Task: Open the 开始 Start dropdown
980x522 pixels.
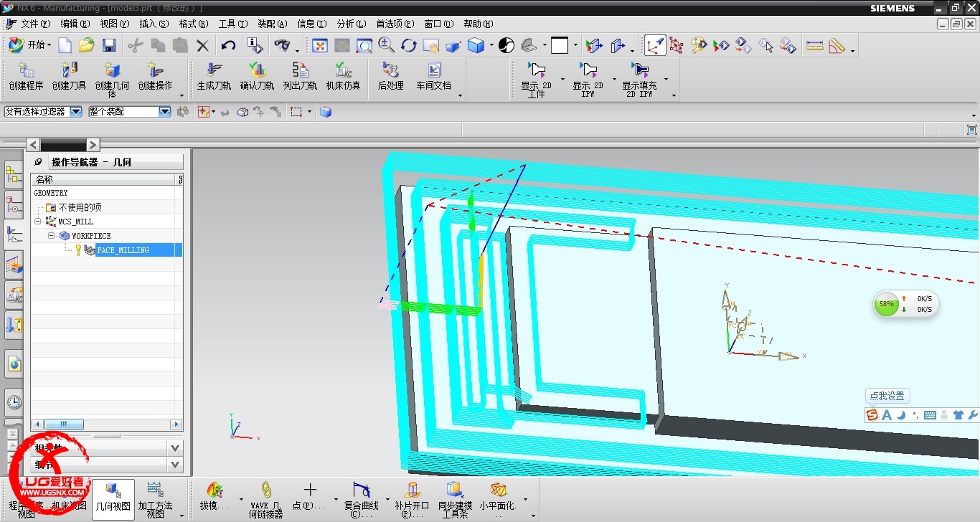Action: coord(29,45)
